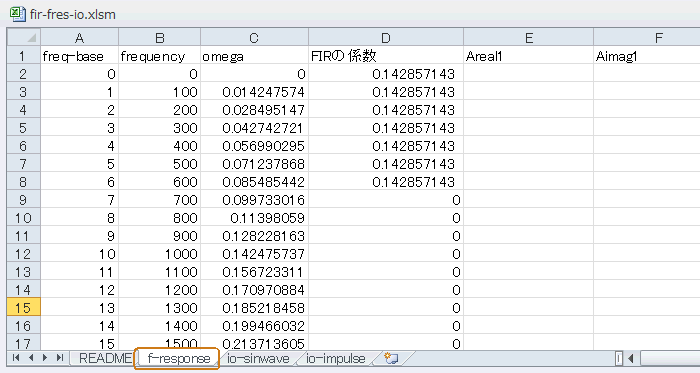Open the README sheet tab
Viewport: 700px width, 373px height.
pyautogui.click(x=104, y=358)
